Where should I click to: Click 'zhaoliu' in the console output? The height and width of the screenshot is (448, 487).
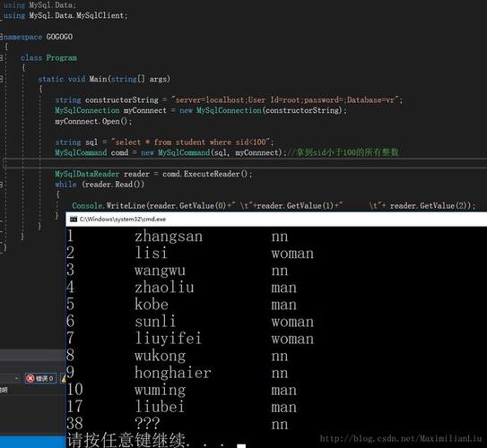[164, 288]
